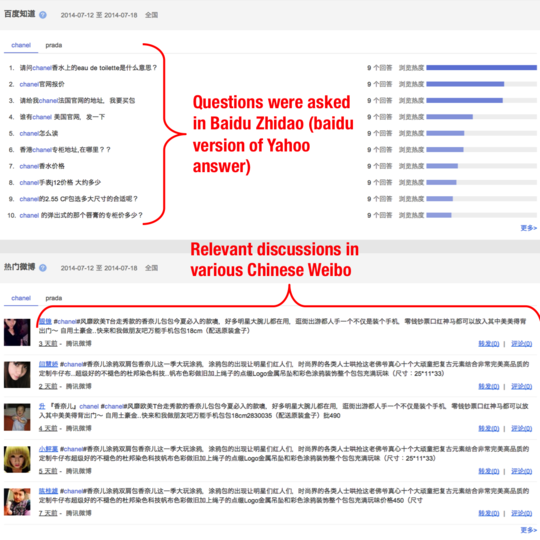The height and width of the screenshot is (540, 540).
Task: Click 转发(0) on the 2天前 post
Action: pyautogui.click(x=489, y=386)
